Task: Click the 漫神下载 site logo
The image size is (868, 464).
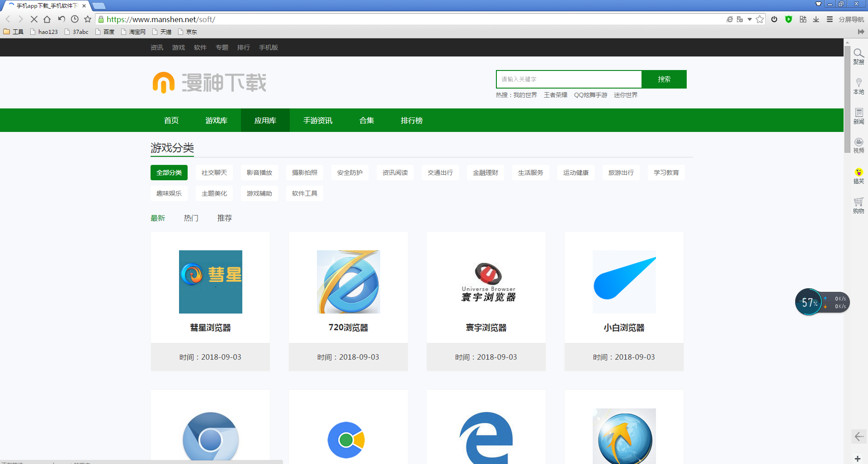Action: click(209, 83)
